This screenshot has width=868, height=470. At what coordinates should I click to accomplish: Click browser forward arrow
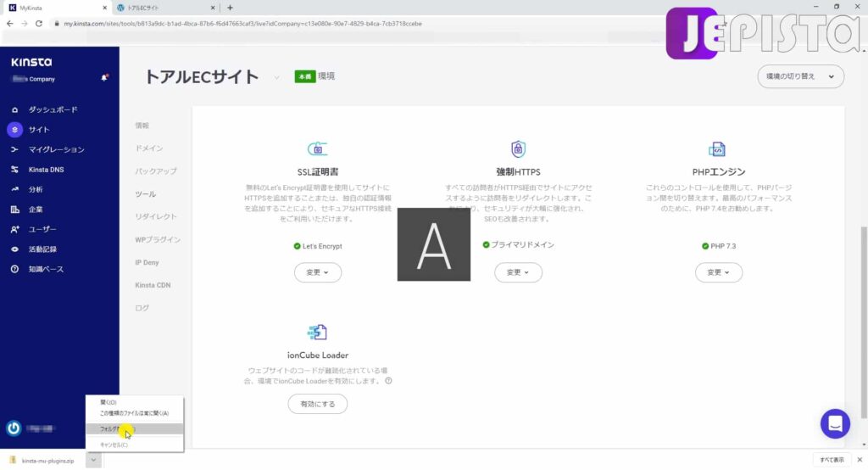[x=24, y=24]
